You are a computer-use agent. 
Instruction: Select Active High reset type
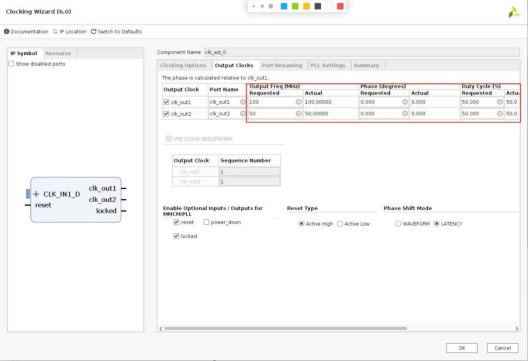(x=301, y=224)
